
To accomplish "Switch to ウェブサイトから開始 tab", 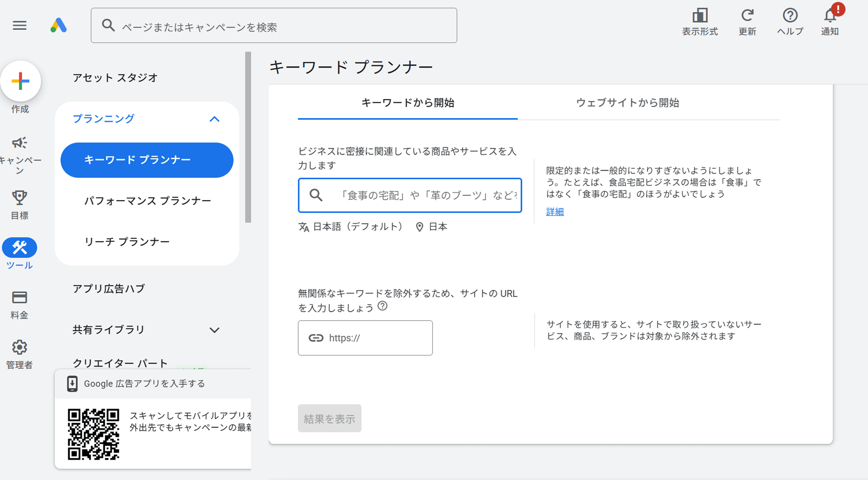I will click(627, 103).
